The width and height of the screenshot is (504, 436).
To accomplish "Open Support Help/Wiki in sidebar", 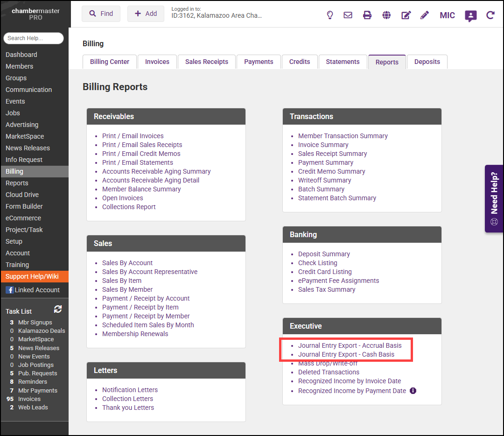I will (x=32, y=276).
